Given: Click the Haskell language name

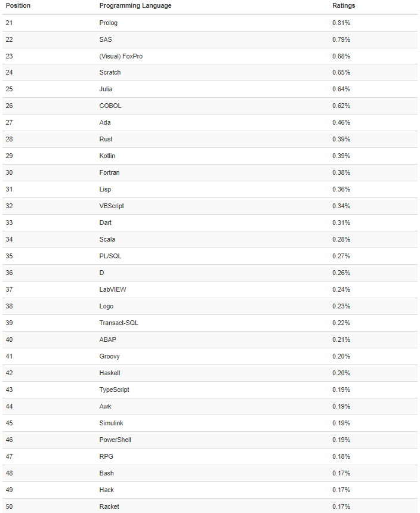Looking at the screenshot, I should [x=110, y=373].
